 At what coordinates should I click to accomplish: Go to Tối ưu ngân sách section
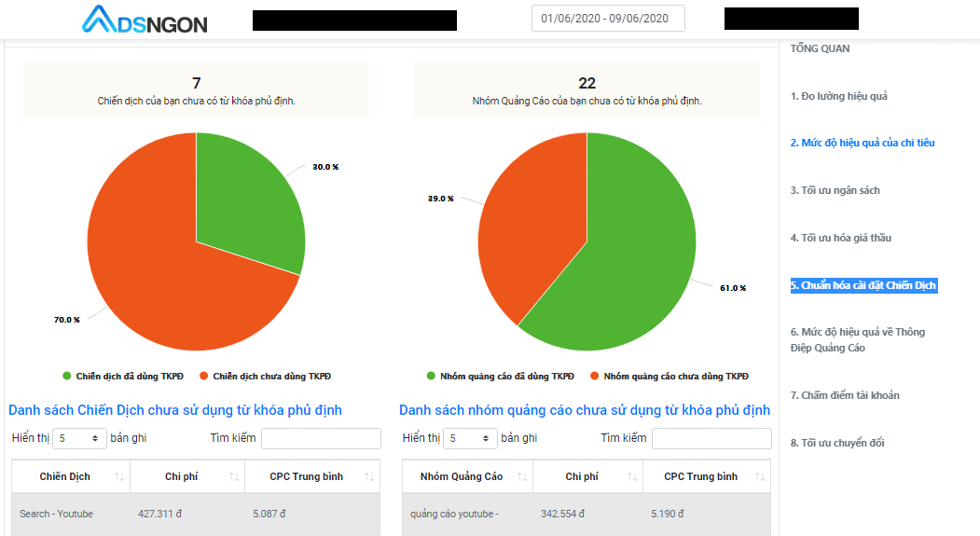click(x=835, y=190)
